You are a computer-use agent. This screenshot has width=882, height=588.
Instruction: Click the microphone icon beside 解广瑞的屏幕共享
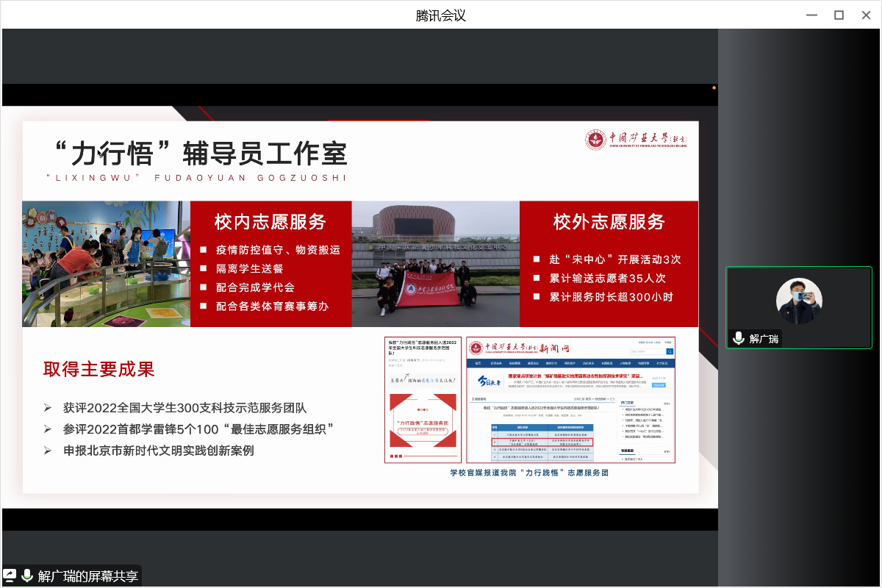click(27, 576)
